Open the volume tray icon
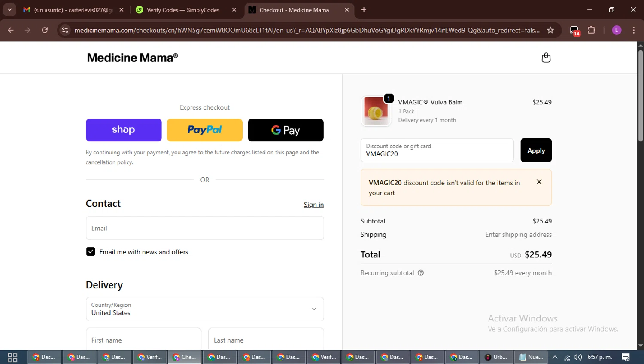The width and height of the screenshot is (644, 364). [x=578, y=357]
